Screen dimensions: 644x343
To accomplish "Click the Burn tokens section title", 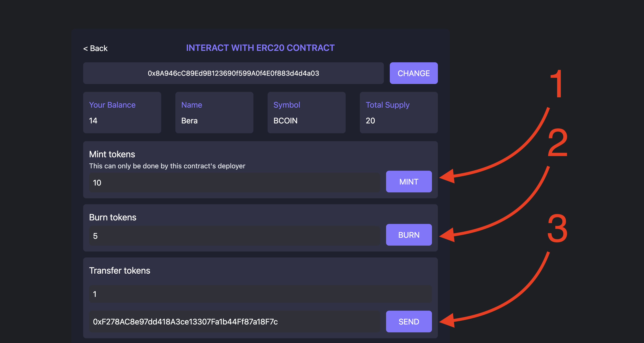I will tap(113, 217).
